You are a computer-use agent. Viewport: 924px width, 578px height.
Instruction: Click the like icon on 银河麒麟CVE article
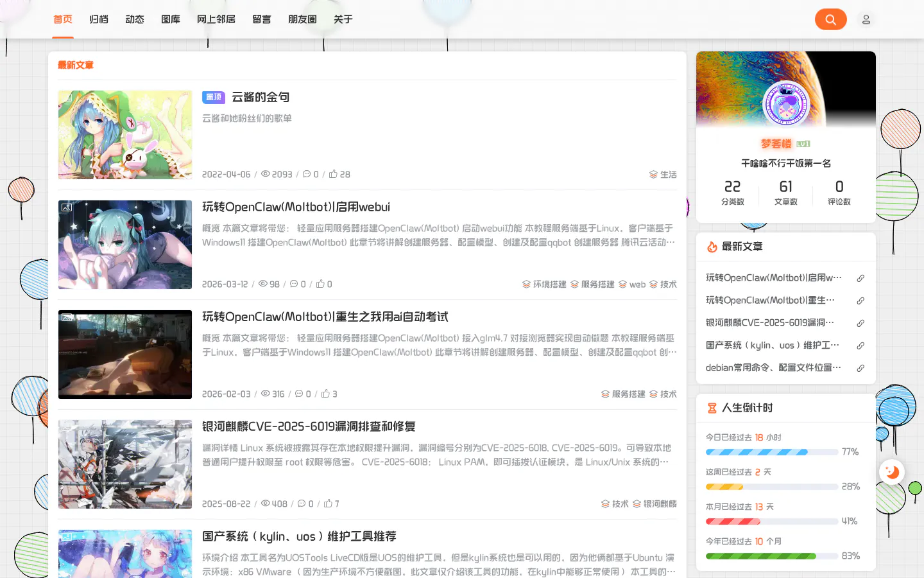pos(328,504)
